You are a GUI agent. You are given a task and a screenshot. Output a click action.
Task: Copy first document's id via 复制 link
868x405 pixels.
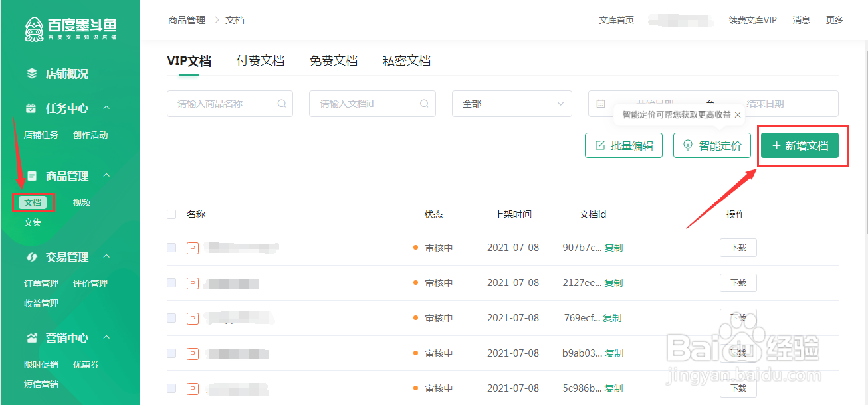tap(613, 247)
